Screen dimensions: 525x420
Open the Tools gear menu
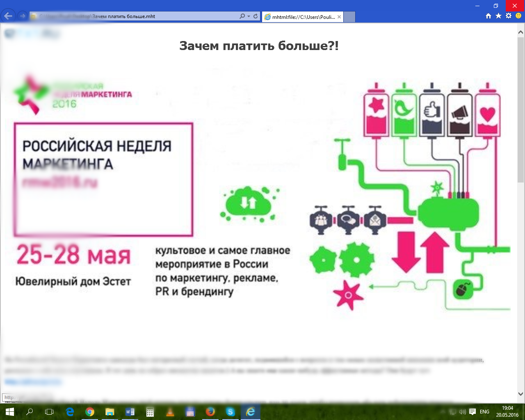pyautogui.click(x=509, y=16)
